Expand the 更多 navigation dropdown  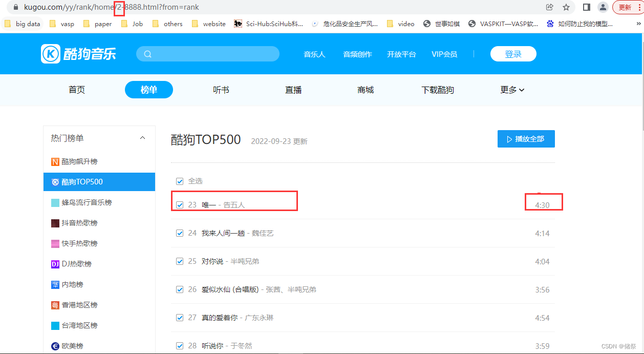[512, 90]
